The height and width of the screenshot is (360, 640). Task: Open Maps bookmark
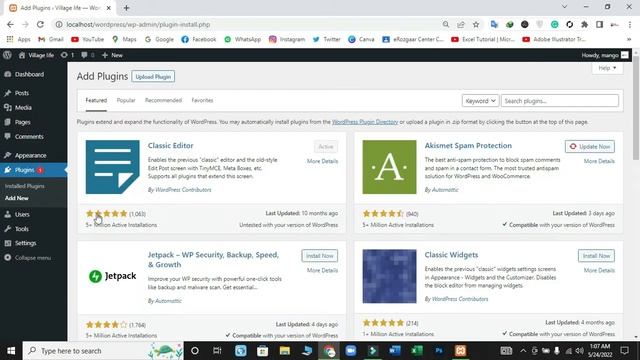124,40
